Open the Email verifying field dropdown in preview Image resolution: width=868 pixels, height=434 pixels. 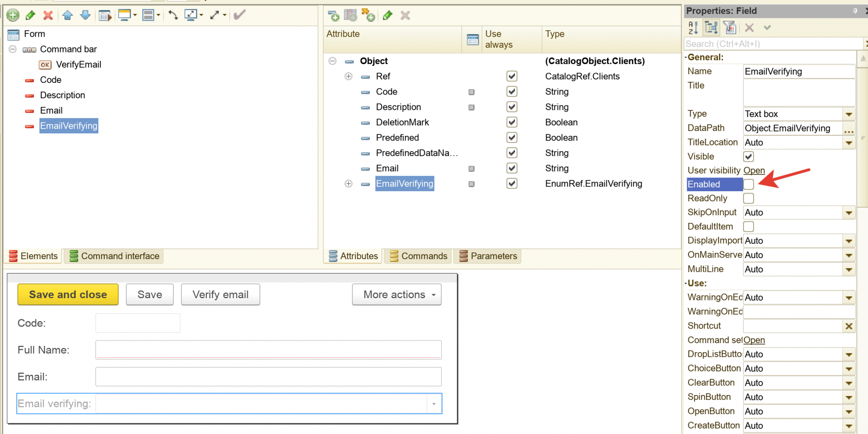(x=434, y=404)
